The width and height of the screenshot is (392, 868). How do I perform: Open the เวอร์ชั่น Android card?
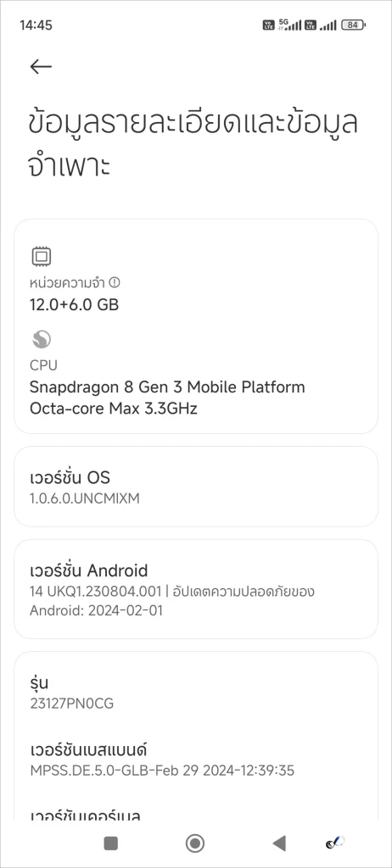point(196,589)
